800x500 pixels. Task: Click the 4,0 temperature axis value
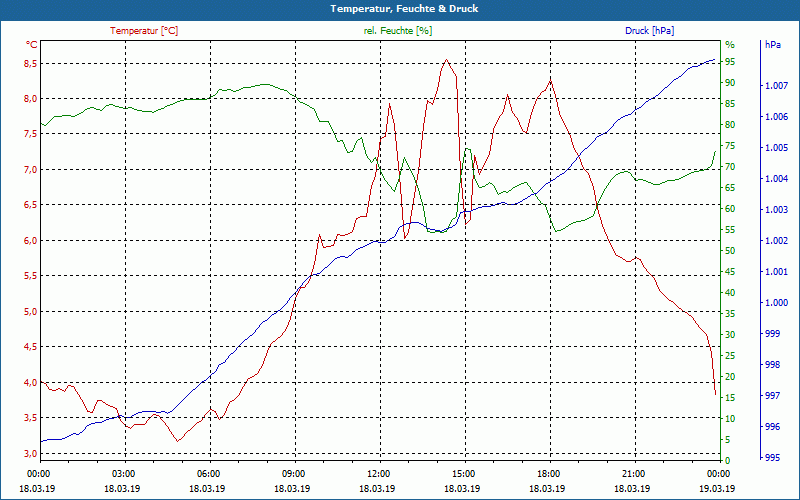30,382
